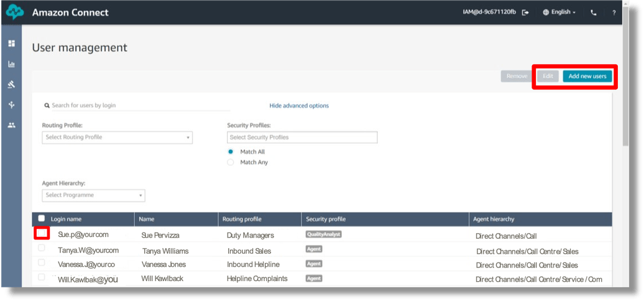Click the gavel icon in sidebar
The height and width of the screenshot is (301, 644).
(11, 85)
